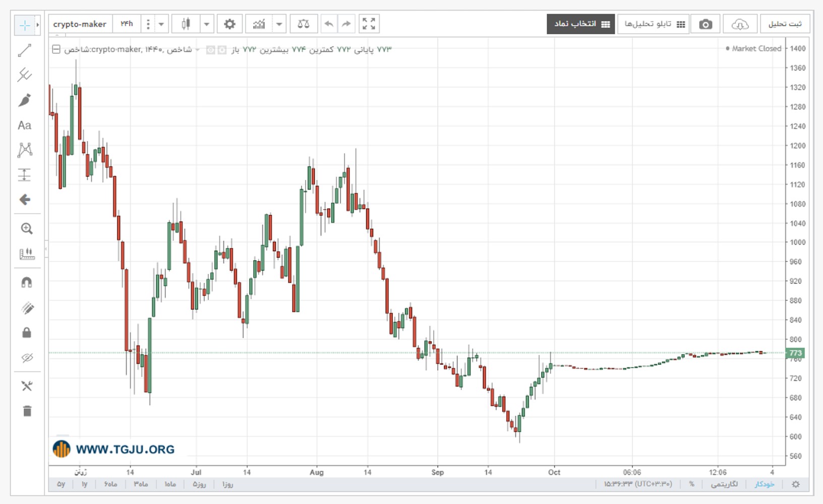This screenshot has height=504, width=823.
Task: Pick the brush drawing tool
Action: 25,100
